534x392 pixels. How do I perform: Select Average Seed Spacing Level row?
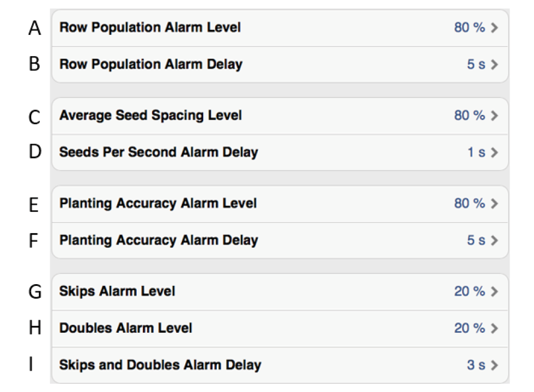click(x=151, y=115)
